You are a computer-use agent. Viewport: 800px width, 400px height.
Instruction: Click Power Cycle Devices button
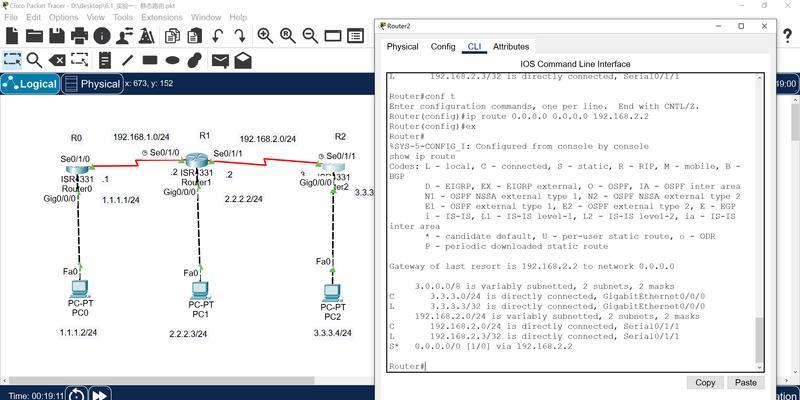point(76,395)
